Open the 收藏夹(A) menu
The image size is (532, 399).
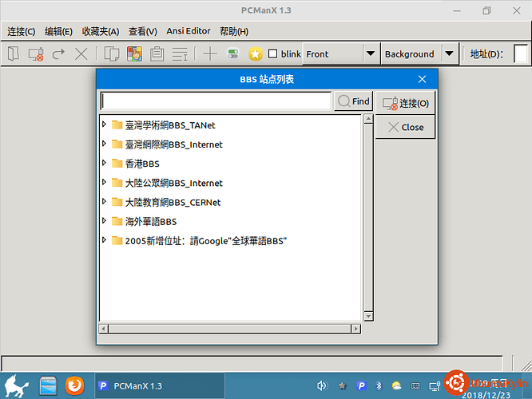pyautogui.click(x=101, y=32)
